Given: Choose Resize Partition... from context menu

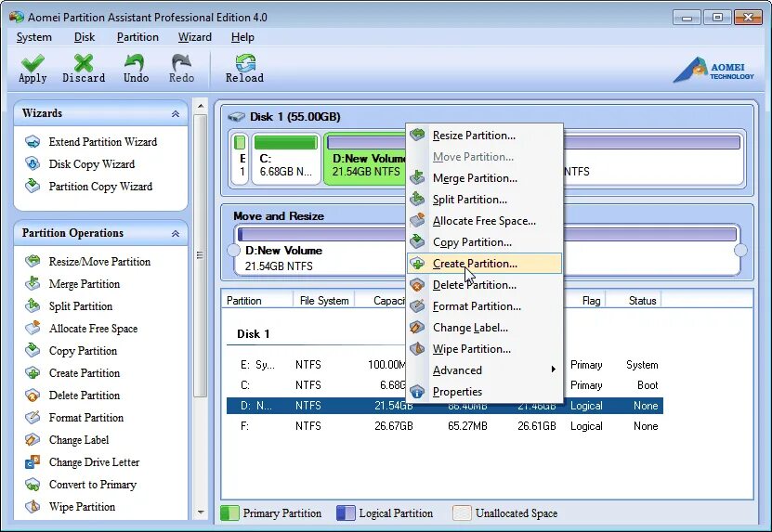Looking at the screenshot, I should pyautogui.click(x=484, y=136).
